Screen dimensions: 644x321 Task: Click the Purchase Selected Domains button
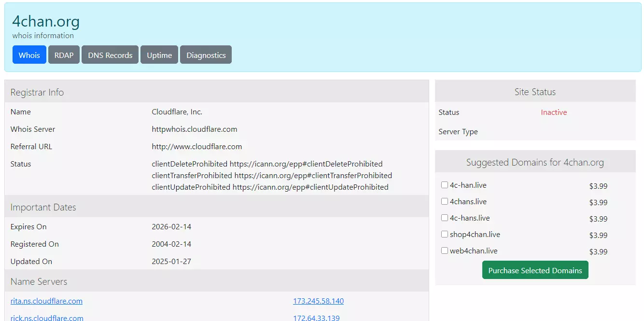point(535,270)
